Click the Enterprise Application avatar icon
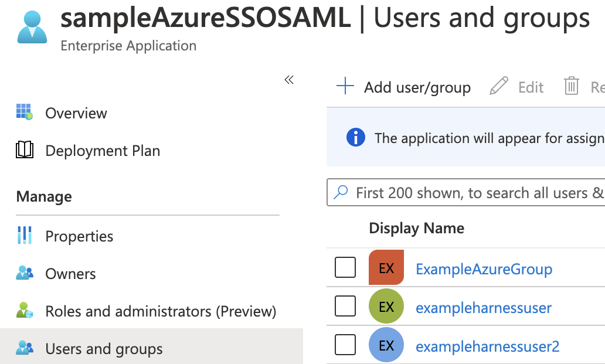This screenshot has height=364, width=605. click(x=32, y=28)
